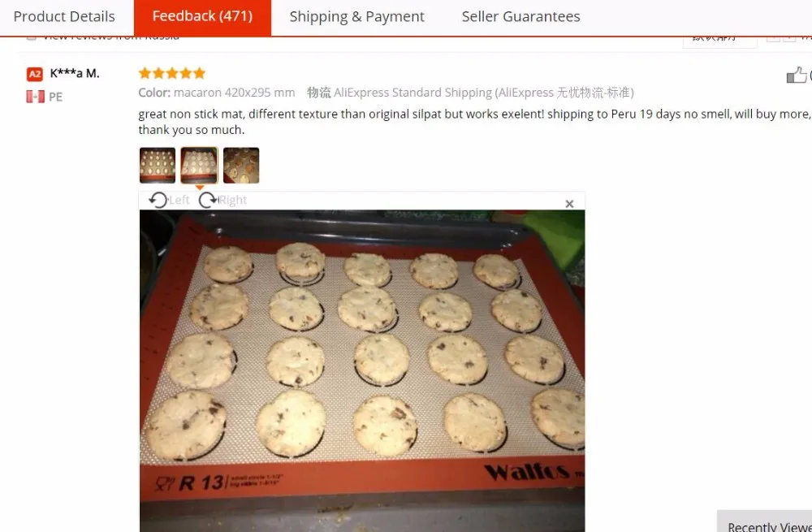
Task: Click the A2 buyer level badge
Action: (x=35, y=74)
